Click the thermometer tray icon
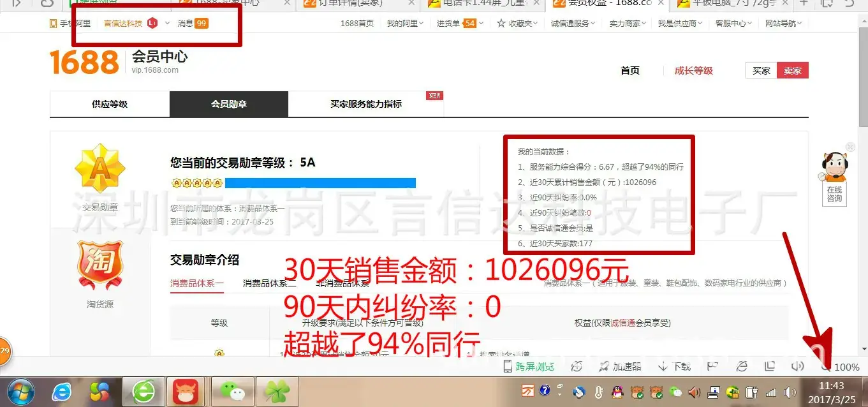868x407 pixels. [598, 391]
